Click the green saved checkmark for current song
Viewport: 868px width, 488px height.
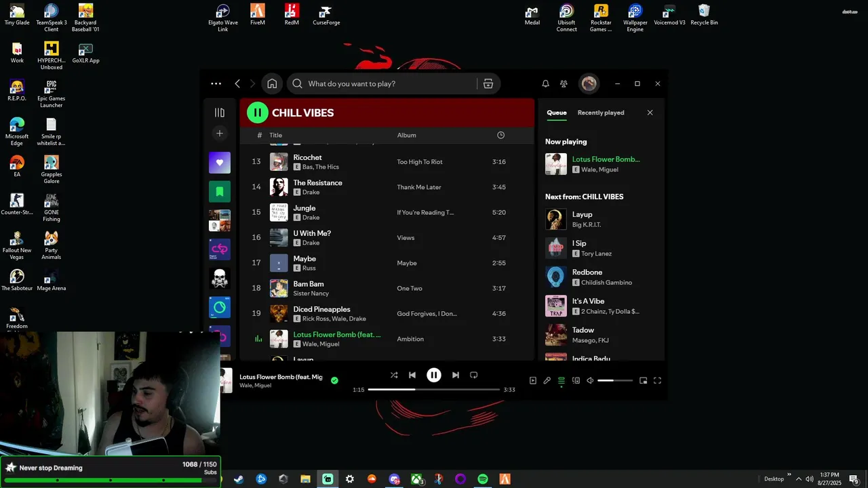pyautogui.click(x=334, y=381)
